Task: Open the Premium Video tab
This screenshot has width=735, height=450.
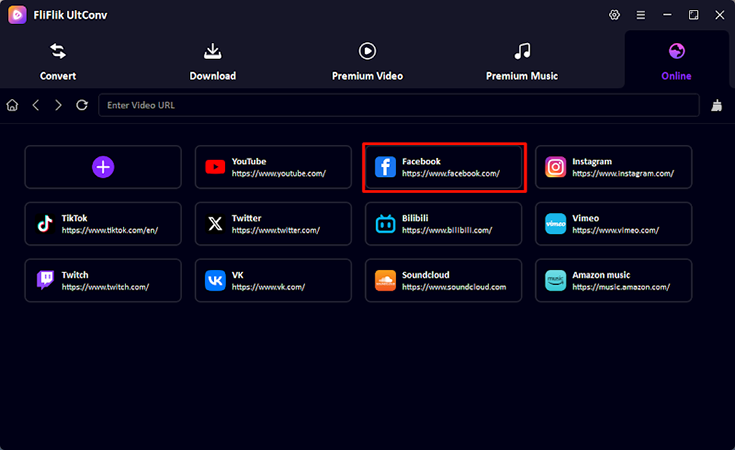Action: pyautogui.click(x=367, y=62)
